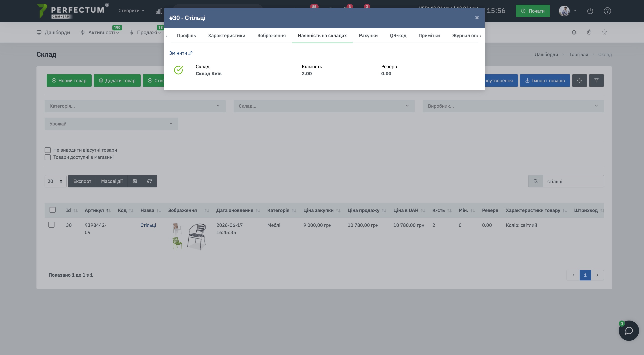This screenshot has height=355, width=644.
Task: Switch to the Рахунки tab
Action: tap(368, 36)
